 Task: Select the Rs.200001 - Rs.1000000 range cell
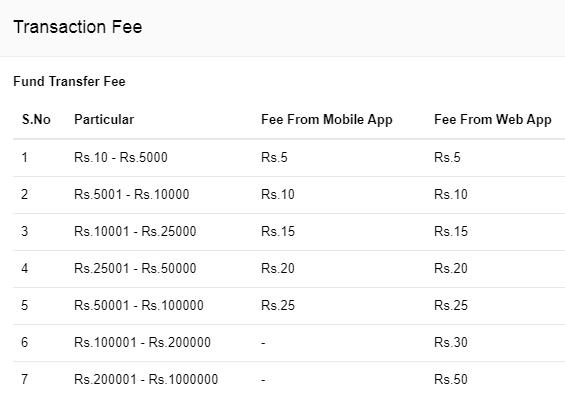pos(146,379)
